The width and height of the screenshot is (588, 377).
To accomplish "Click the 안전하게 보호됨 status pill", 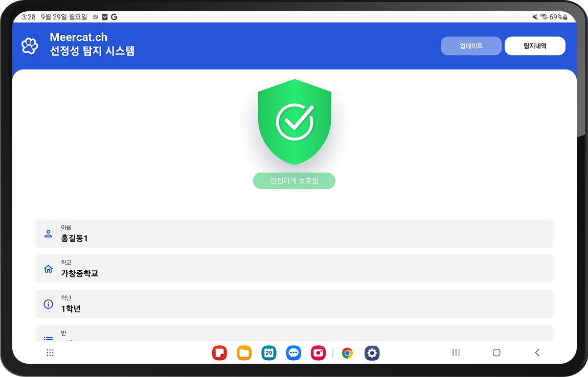I will tap(294, 181).
